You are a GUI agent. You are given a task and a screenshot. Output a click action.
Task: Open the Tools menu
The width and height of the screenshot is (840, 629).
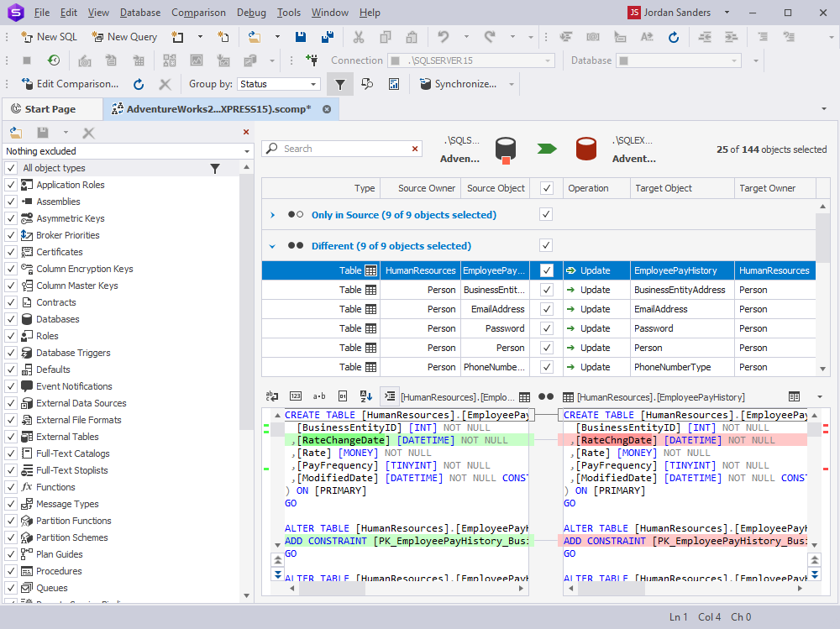coord(289,13)
